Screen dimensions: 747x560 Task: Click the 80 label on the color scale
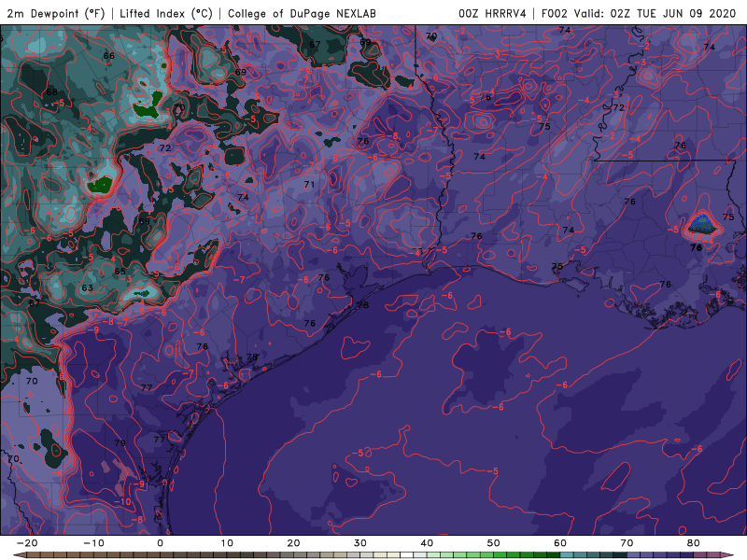(x=694, y=543)
